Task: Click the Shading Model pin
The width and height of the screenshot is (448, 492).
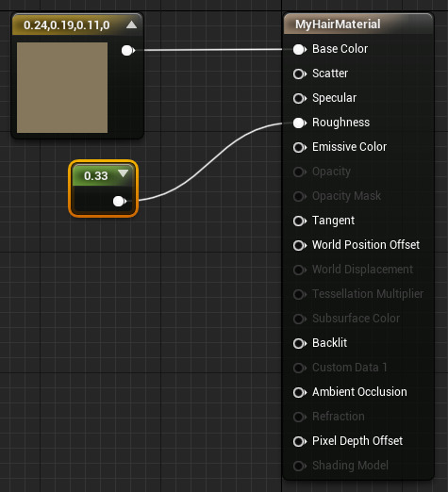Action: (300, 466)
